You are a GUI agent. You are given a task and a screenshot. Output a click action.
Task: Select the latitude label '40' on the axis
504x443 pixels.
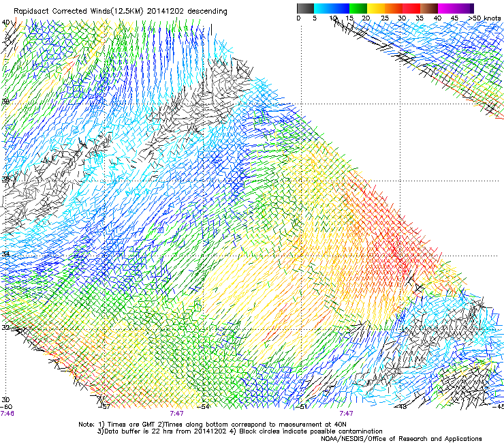pyautogui.click(x=5, y=22)
